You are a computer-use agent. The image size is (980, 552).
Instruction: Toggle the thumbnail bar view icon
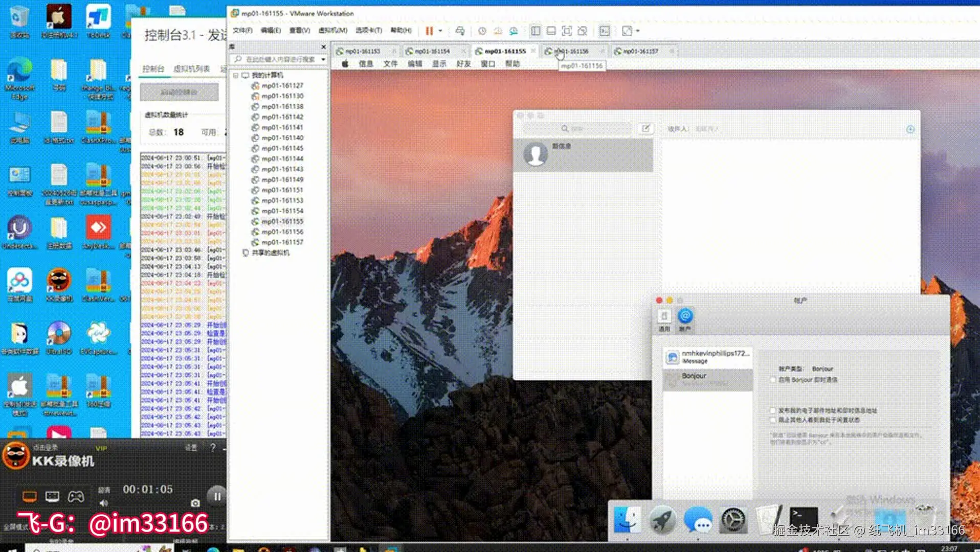tap(551, 31)
